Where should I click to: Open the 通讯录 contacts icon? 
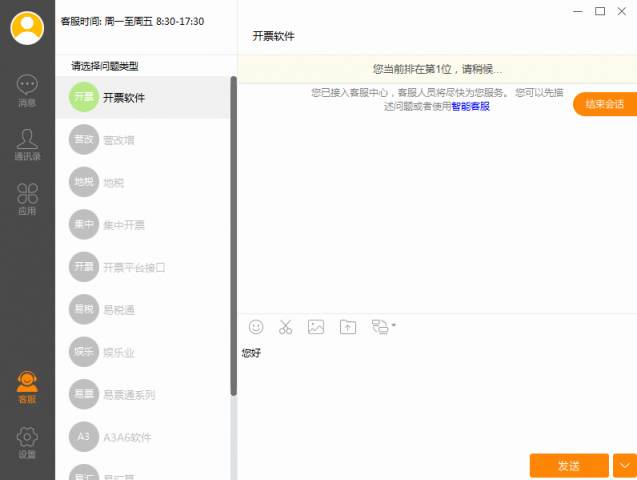(x=27, y=143)
